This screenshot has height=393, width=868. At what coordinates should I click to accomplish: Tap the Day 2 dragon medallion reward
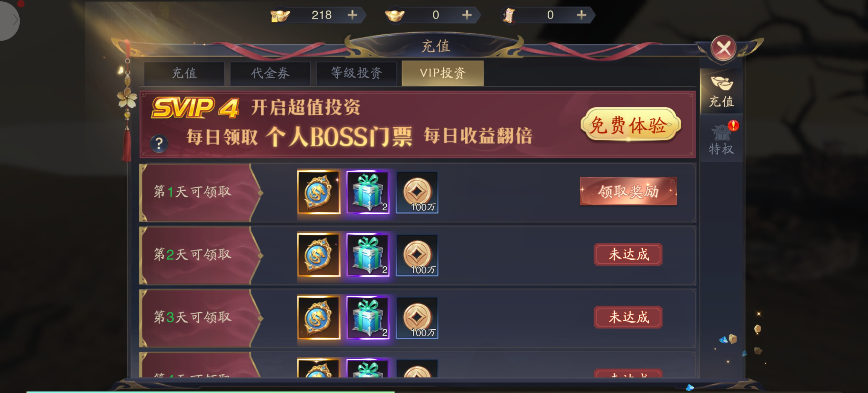coord(319,255)
